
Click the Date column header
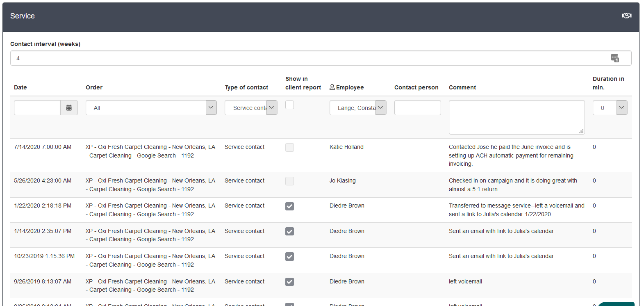tap(20, 87)
